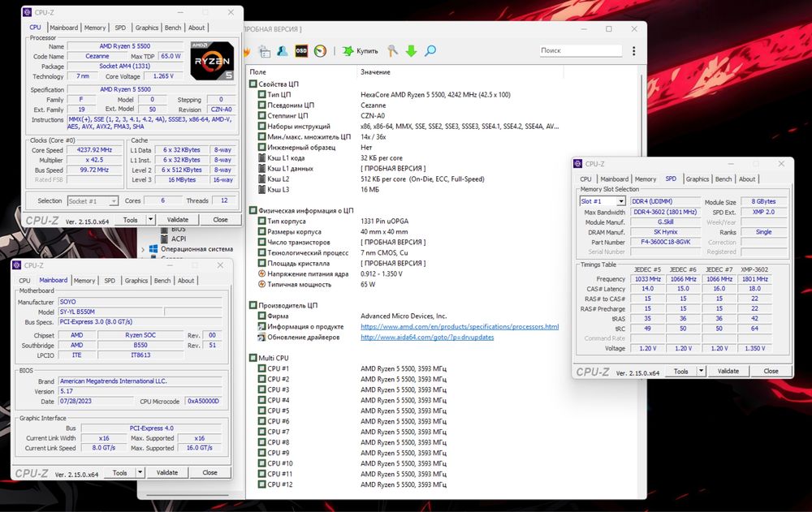
Task: Click the Поиск search field in AIDA64
Action: 580,51
